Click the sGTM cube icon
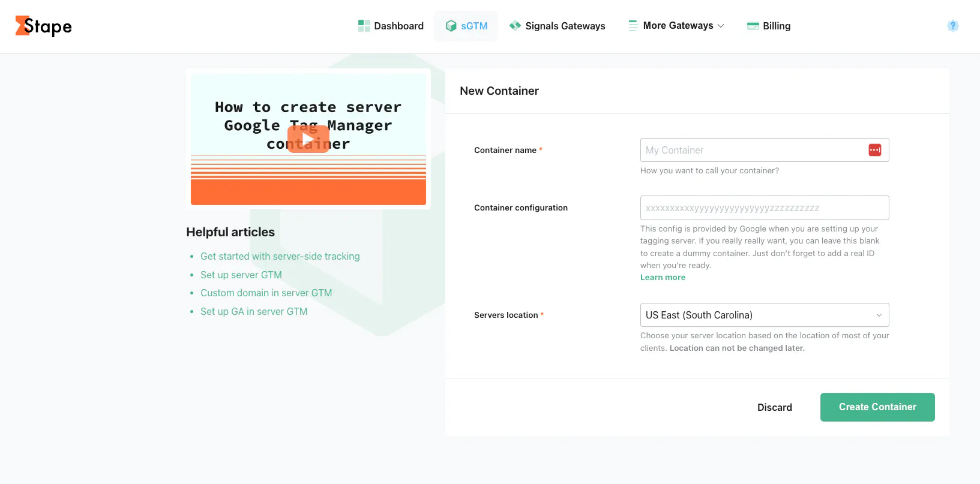Screen dimensions: 980x484 pyautogui.click(x=451, y=26)
